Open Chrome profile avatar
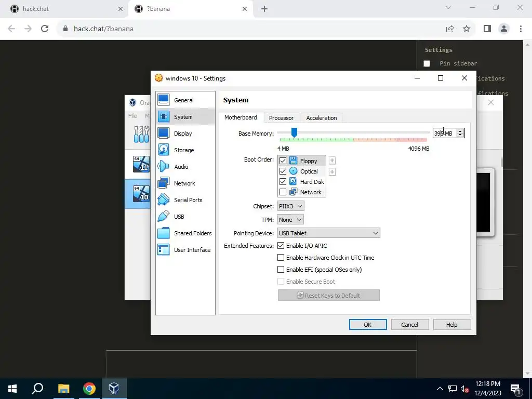The width and height of the screenshot is (532, 399). [x=504, y=29]
